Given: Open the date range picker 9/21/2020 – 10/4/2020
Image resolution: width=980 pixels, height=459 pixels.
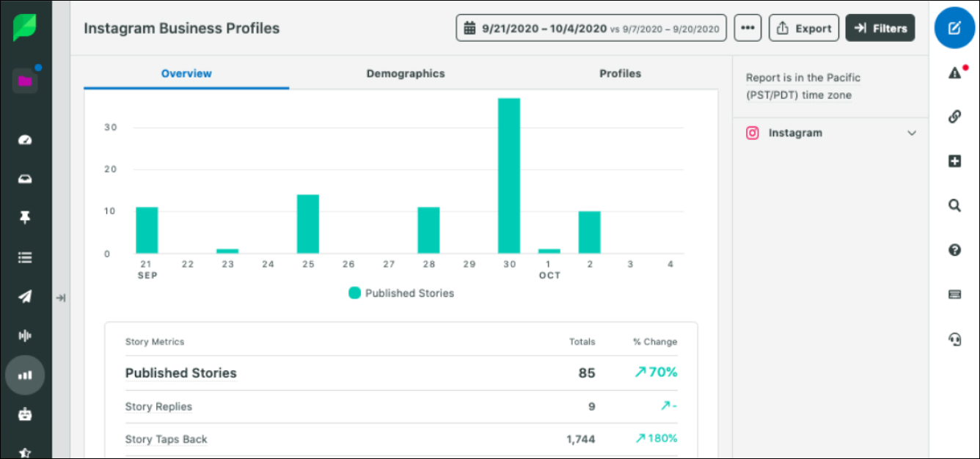Looking at the screenshot, I should pyautogui.click(x=591, y=29).
